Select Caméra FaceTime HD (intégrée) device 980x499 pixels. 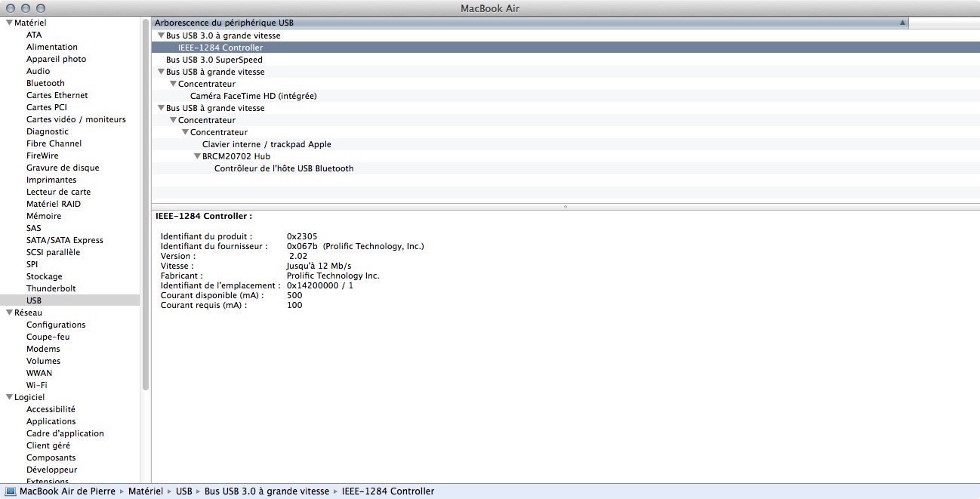tap(253, 96)
